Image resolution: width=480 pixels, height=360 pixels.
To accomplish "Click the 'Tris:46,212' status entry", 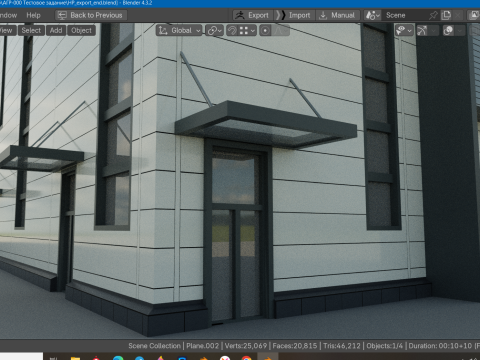I will (x=342, y=346).
